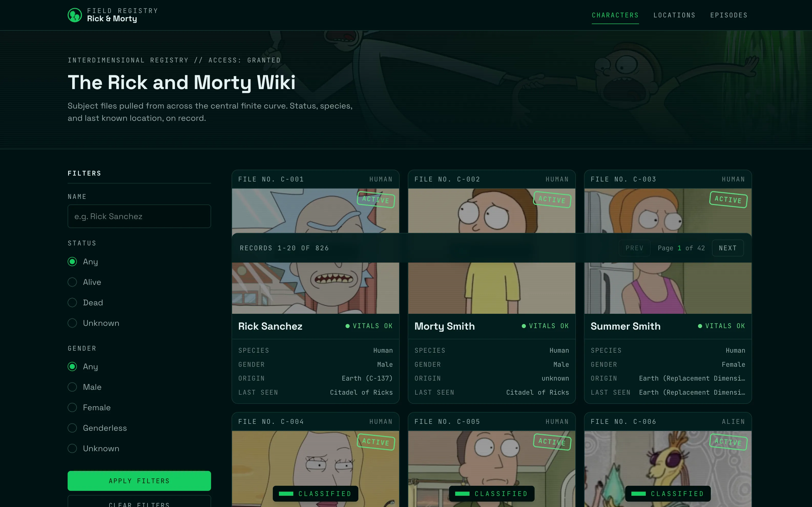
Task: Apply the selected filters
Action: 139,481
